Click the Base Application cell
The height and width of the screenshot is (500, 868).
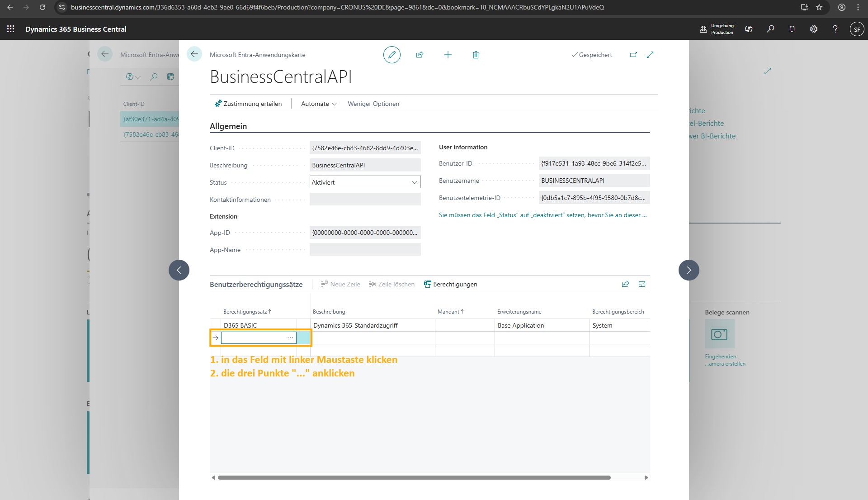point(542,325)
